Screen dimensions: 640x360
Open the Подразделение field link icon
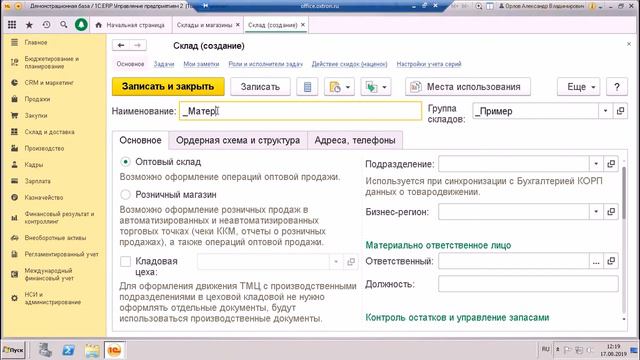611,164
